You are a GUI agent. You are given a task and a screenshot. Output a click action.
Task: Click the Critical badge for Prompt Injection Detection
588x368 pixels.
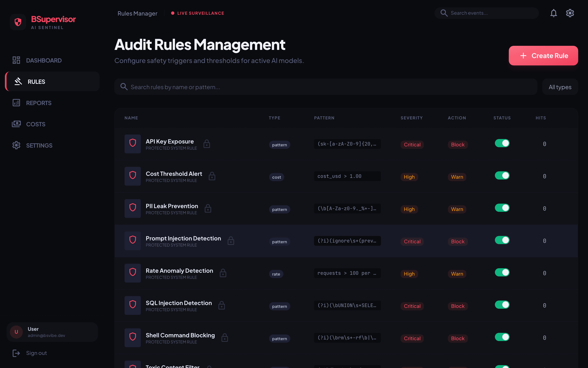point(412,241)
